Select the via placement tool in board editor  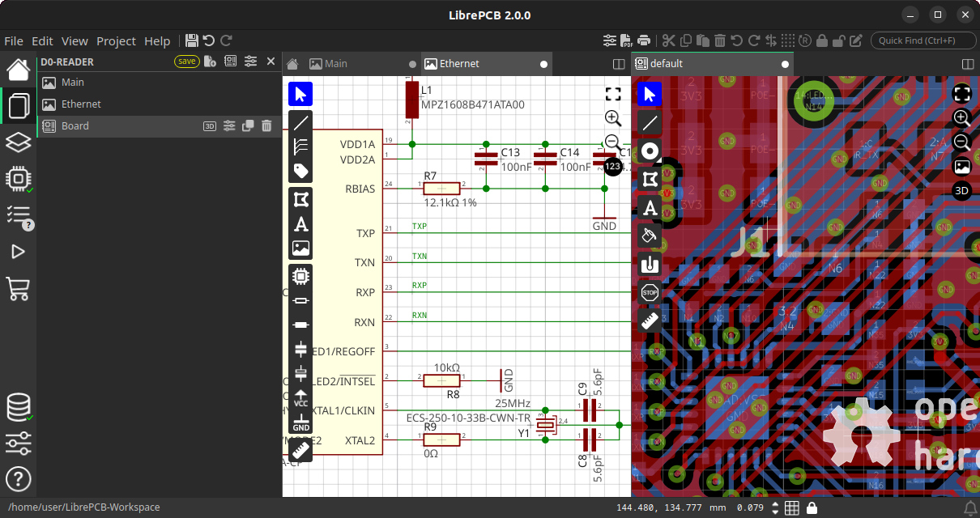[649, 151]
